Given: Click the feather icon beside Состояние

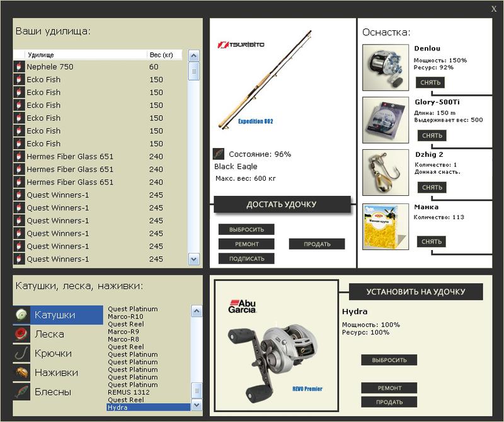Looking at the screenshot, I should [219, 154].
